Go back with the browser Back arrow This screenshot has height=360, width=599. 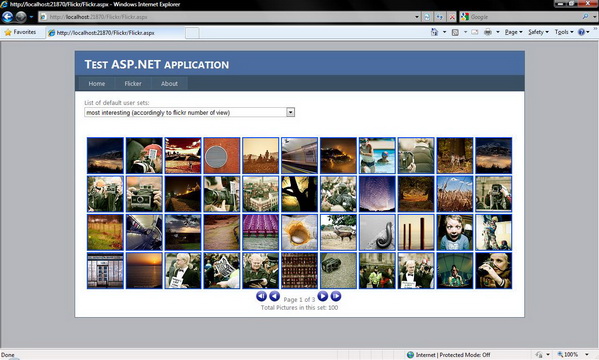8,17
